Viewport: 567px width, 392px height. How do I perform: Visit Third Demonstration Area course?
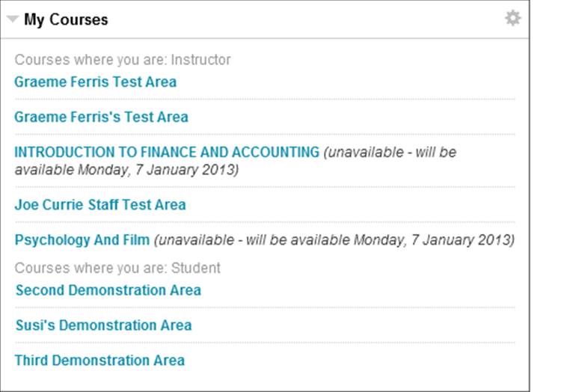coord(99,360)
